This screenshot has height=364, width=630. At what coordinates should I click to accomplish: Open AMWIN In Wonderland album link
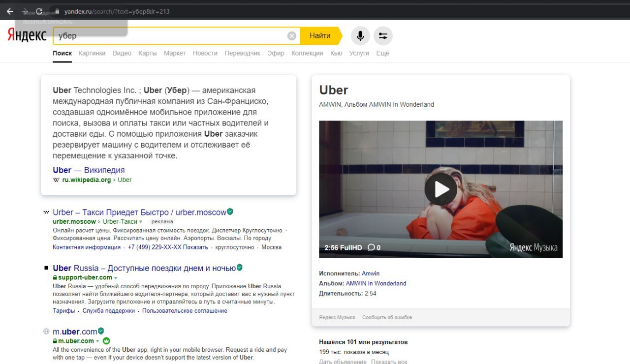[376, 283]
